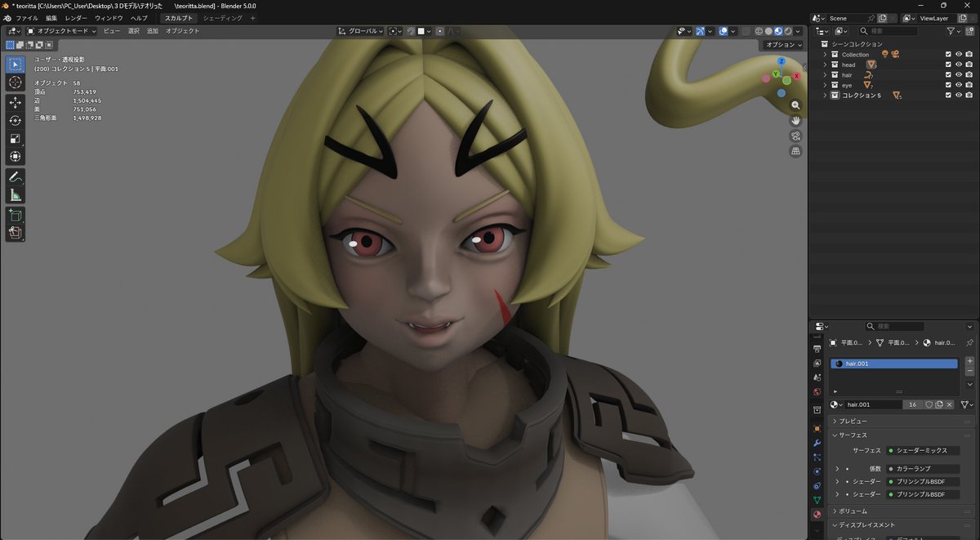Toggle the camera view icon

coord(795,136)
